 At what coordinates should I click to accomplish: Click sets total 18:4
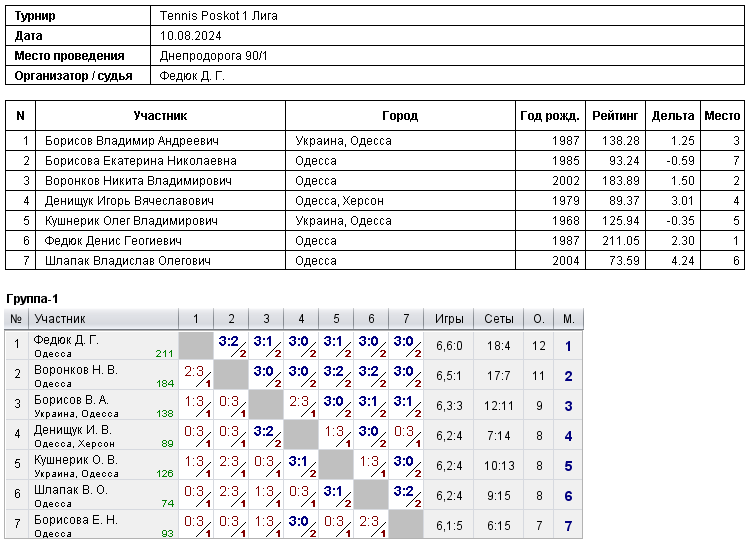point(498,346)
